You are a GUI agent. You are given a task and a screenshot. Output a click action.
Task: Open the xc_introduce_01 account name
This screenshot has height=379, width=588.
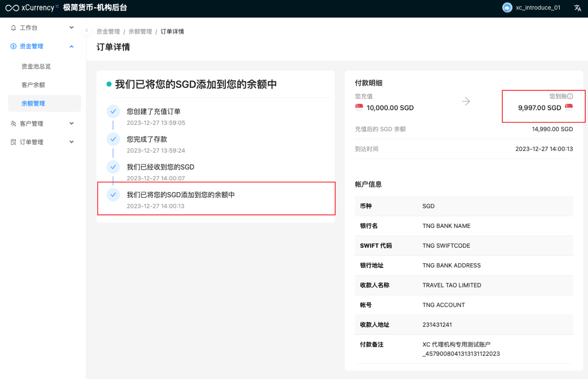[538, 8]
